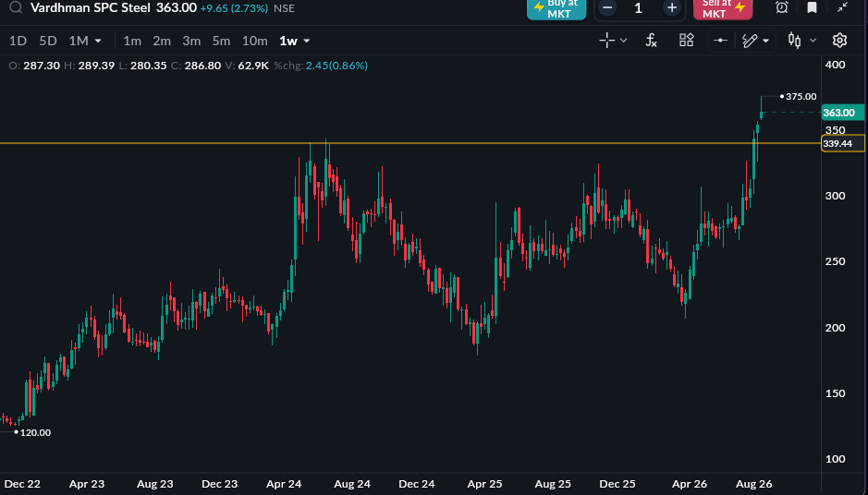
Task: Click the 120.00 low marker label
Action: (x=35, y=432)
